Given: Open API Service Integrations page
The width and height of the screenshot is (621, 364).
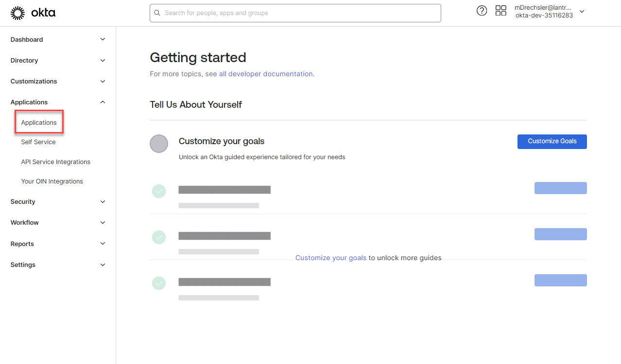Looking at the screenshot, I should [56, 162].
